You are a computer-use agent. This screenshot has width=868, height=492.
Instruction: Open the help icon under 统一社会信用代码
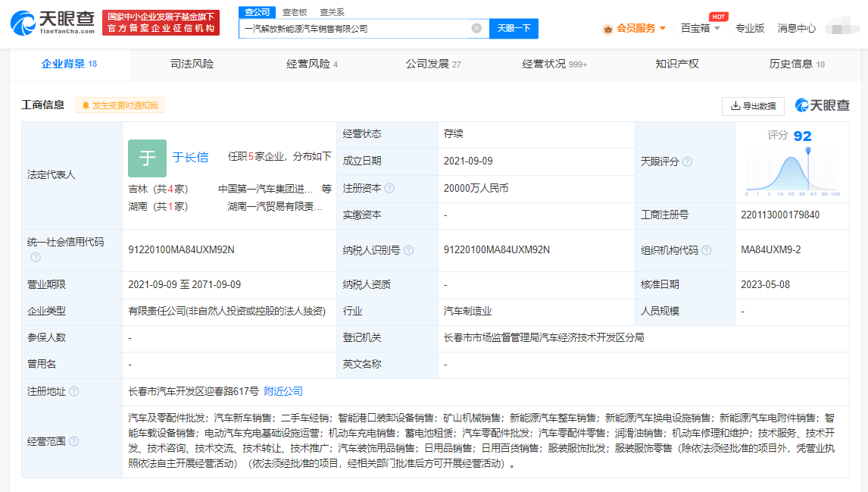(x=36, y=257)
